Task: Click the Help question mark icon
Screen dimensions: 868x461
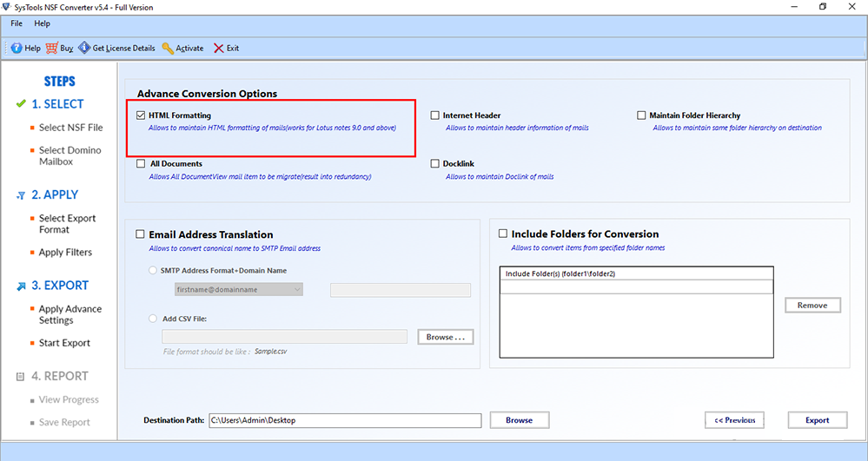Action: click(16, 49)
